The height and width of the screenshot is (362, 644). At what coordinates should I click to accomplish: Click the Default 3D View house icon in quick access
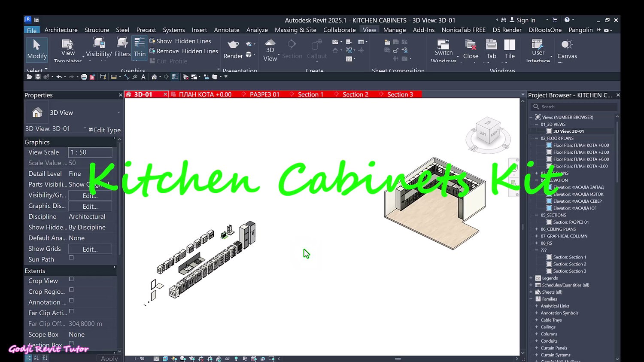tap(154, 77)
